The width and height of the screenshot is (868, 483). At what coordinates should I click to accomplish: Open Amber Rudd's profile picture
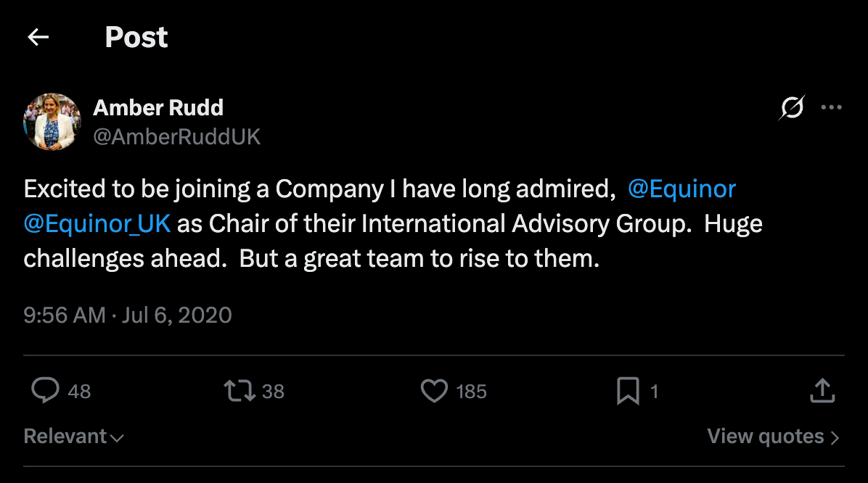(x=52, y=121)
